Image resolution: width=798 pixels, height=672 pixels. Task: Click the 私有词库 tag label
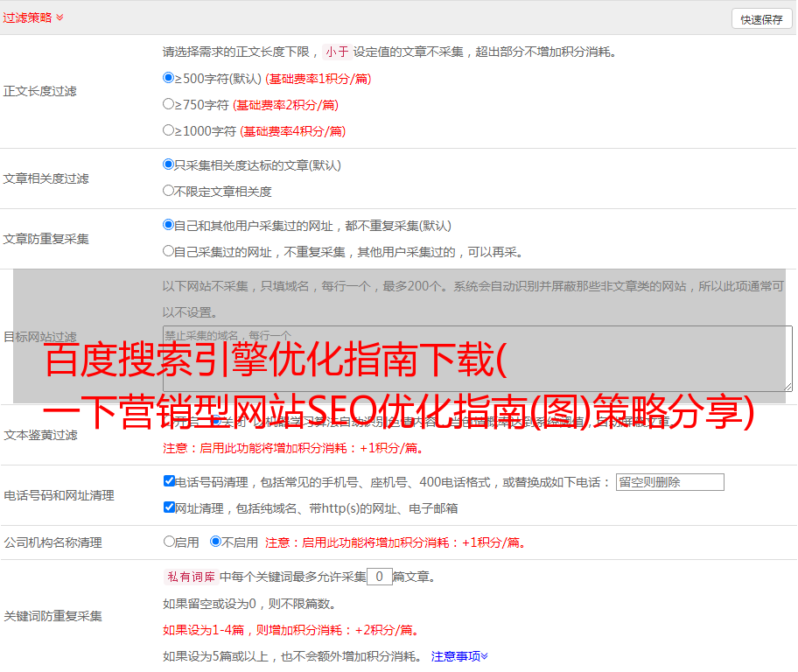click(x=189, y=577)
